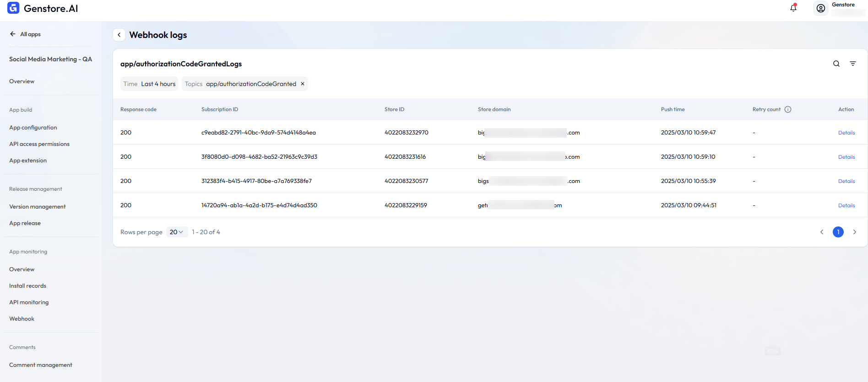Open Details for the 10:59:10 log
The image size is (868, 382).
846,157
